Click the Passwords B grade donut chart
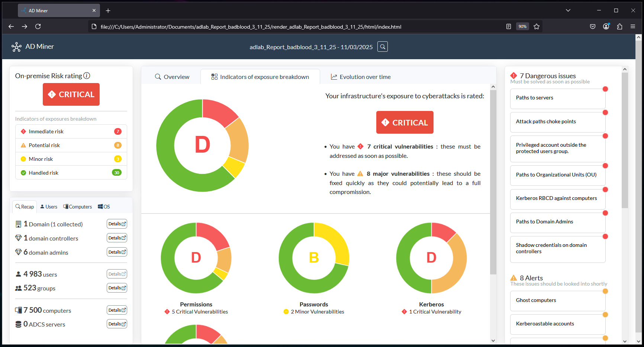 (314, 258)
